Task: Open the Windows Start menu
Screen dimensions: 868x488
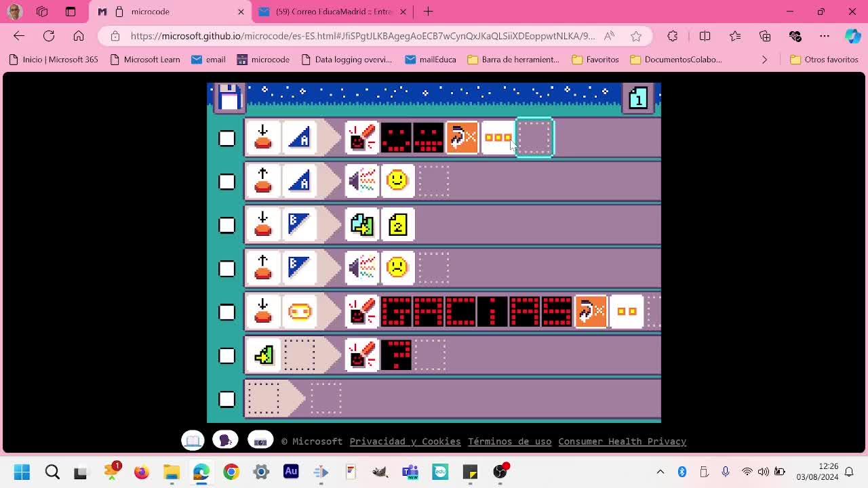Action: (x=22, y=472)
